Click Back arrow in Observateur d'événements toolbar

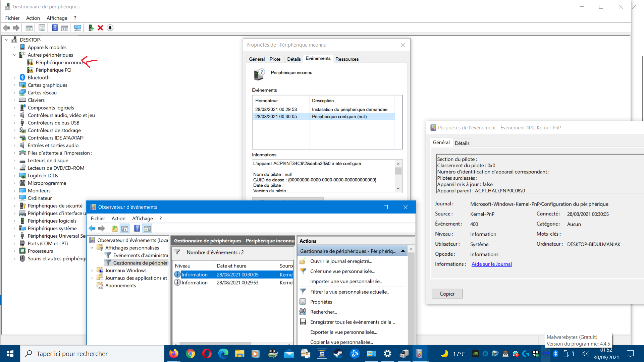[92, 229]
